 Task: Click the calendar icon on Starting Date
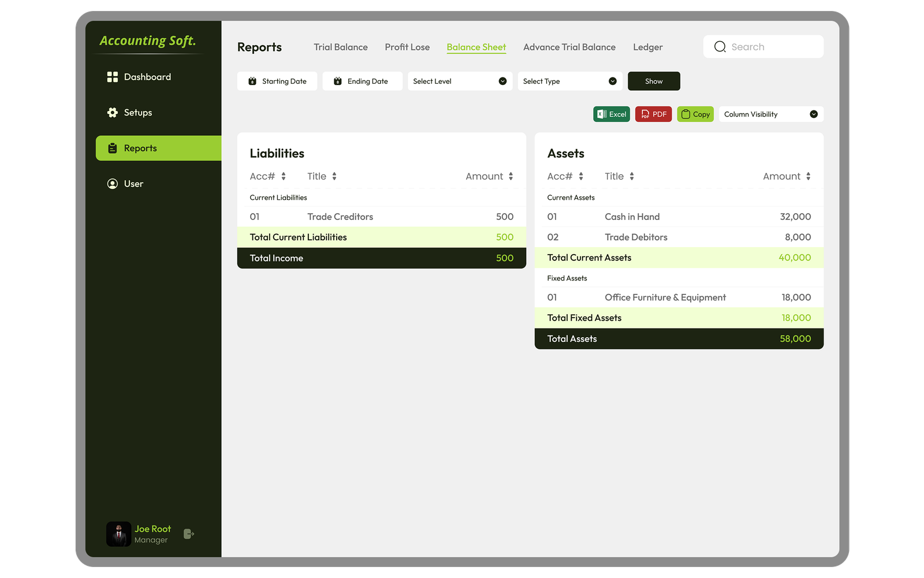(x=252, y=81)
